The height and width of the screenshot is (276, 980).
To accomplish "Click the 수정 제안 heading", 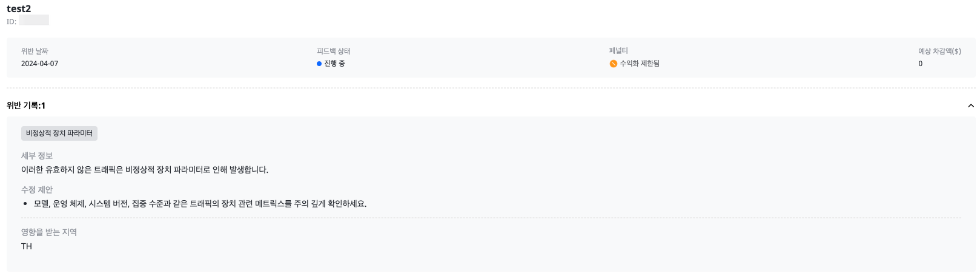I will point(37,190).
